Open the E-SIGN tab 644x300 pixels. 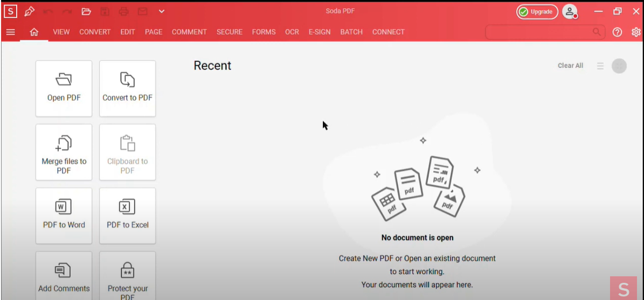(x=320, y=32)
